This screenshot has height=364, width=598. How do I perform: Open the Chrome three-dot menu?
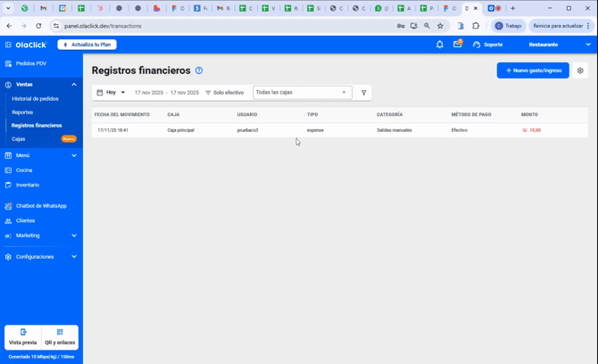pyautogui.click(x=588, y=26)
